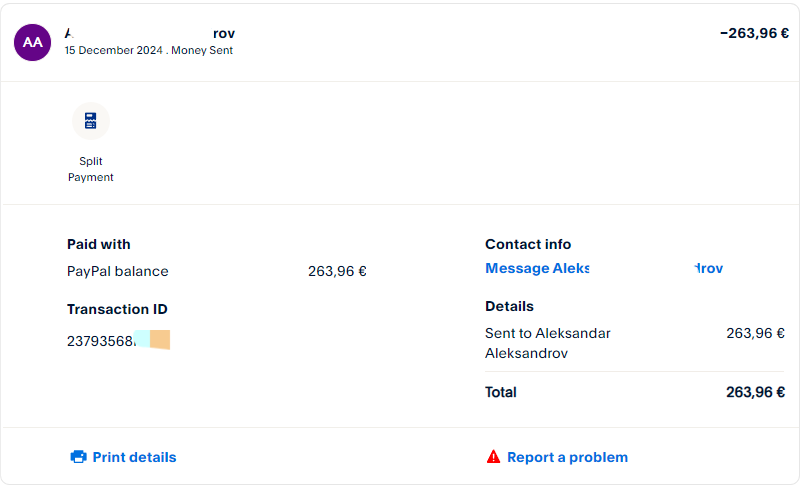Click the printer icon beside Print details

[x=78, y=457]
